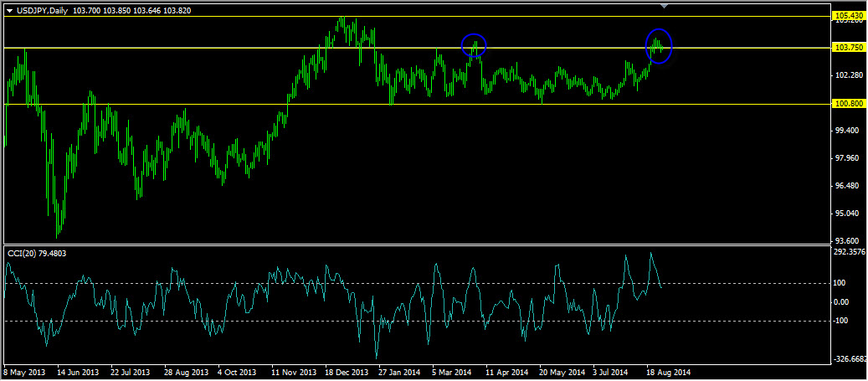This screenshot has width=868, height=381.
Task: Click the 93.600 price axis value
Action: [847, 241]
